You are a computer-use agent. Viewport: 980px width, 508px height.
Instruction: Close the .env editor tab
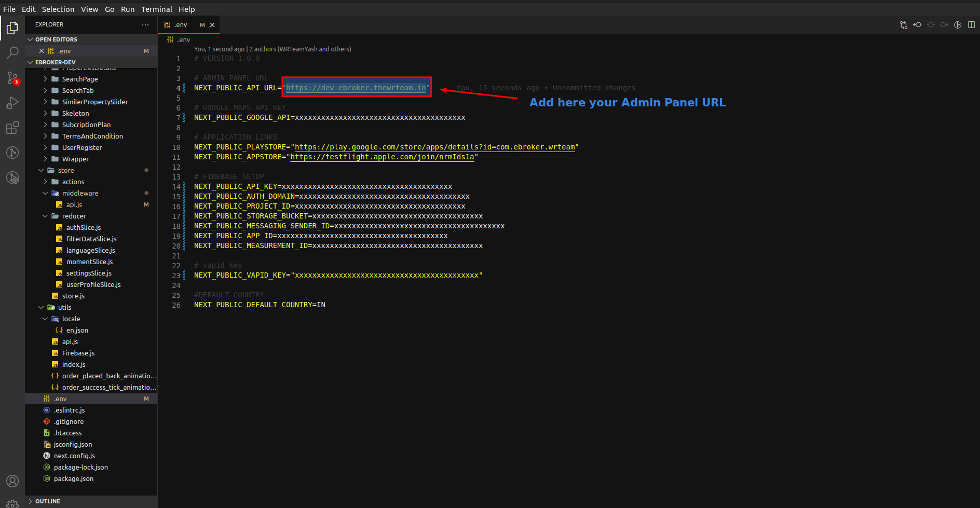tap(212, 25)
